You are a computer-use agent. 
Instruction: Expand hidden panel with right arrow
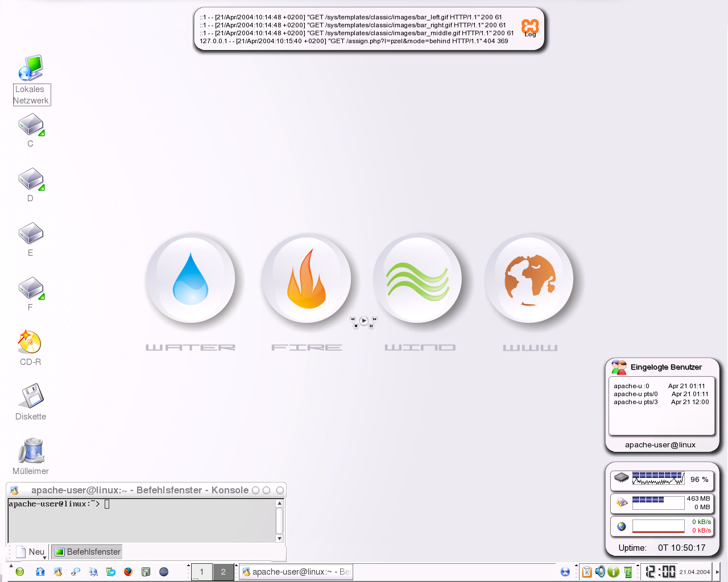click(718, 572)
